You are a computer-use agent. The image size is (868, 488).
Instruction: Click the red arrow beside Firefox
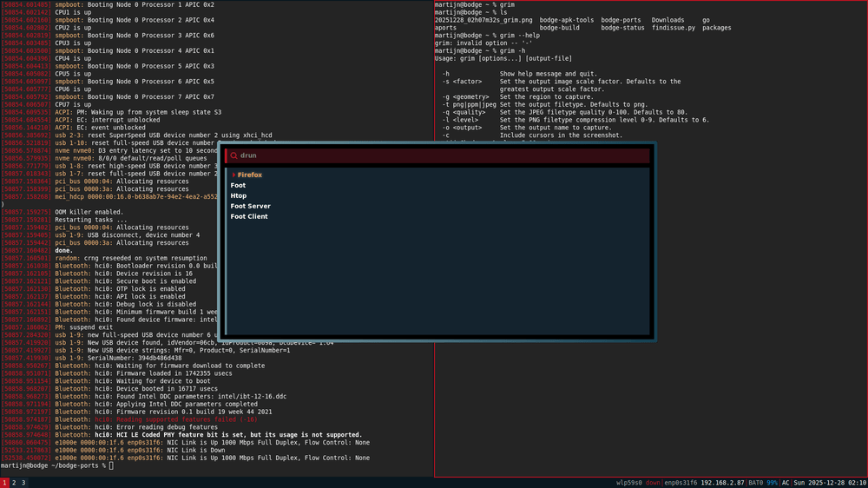(233, 175)
